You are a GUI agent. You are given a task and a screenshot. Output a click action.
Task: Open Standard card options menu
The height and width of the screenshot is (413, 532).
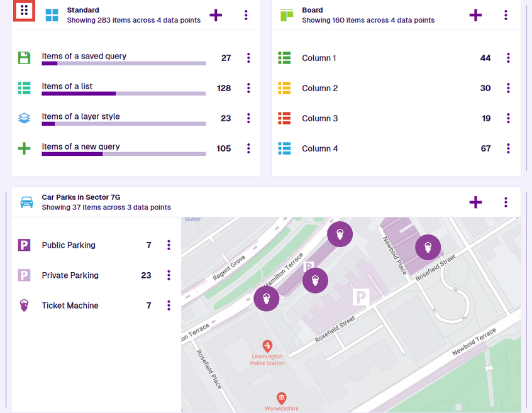246,15
